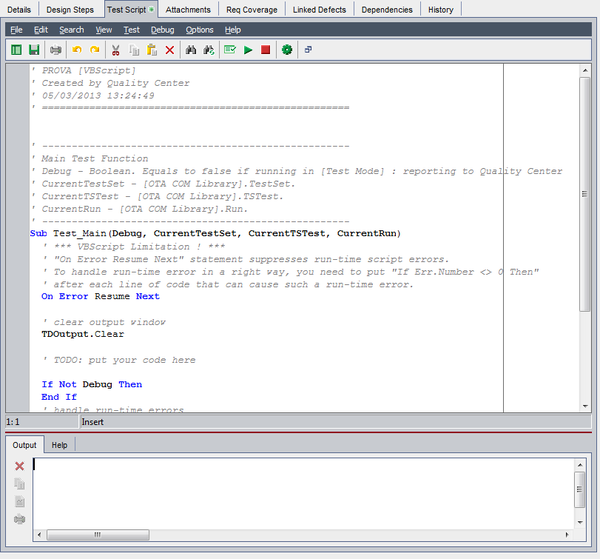This screenshot has height=559, width=600.
Task: Switch to the Design Steps tab
Action: (x=70, y=10)
